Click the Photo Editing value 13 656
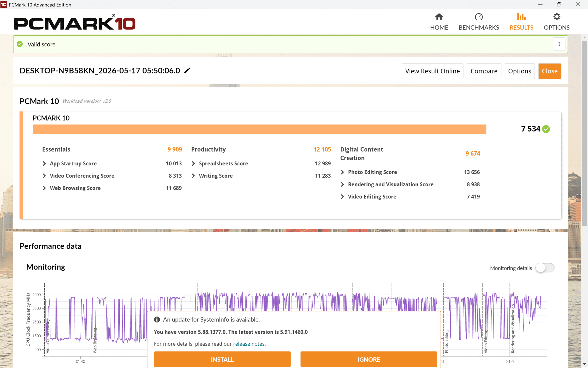The height and width of the screenshot is (368, 588). (x=472, y=172)
